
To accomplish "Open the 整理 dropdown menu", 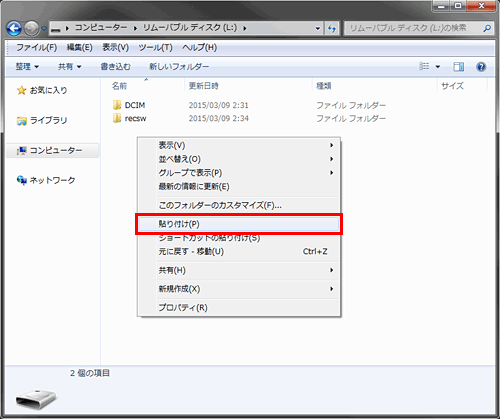I will 27,67.
